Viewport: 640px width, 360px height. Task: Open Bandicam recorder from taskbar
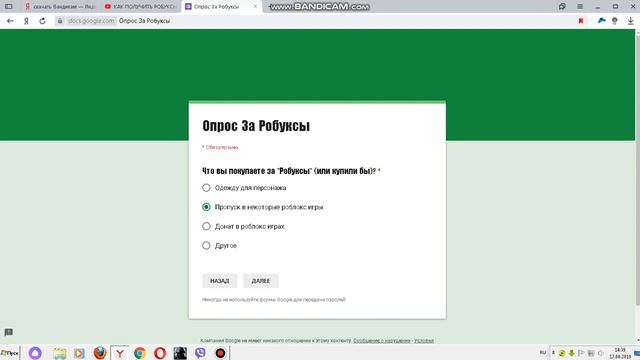point(220,353)
